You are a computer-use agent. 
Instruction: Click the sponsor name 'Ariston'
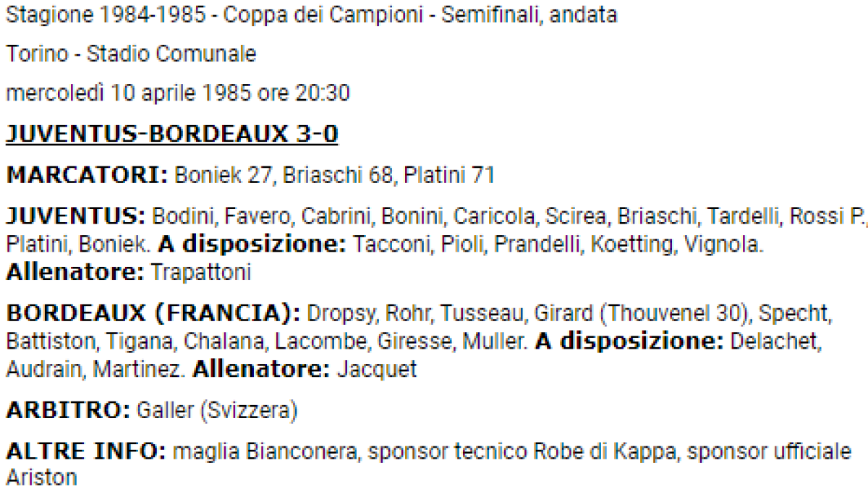(41, 478)
